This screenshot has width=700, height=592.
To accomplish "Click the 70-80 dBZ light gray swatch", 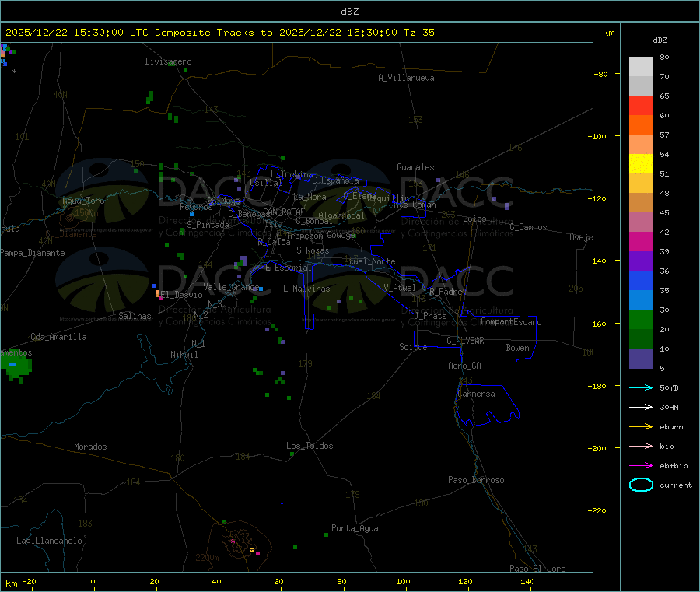I will click(x=641, y=67).
